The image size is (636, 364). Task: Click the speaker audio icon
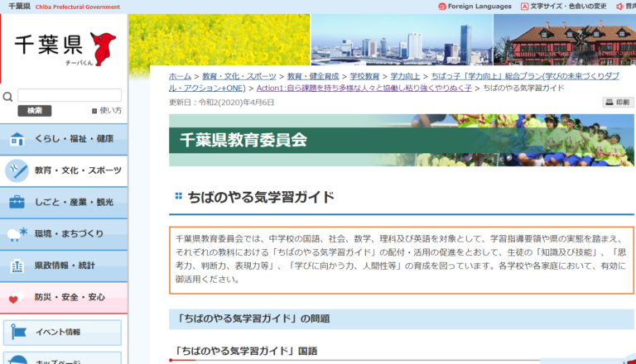click(619, 7)
